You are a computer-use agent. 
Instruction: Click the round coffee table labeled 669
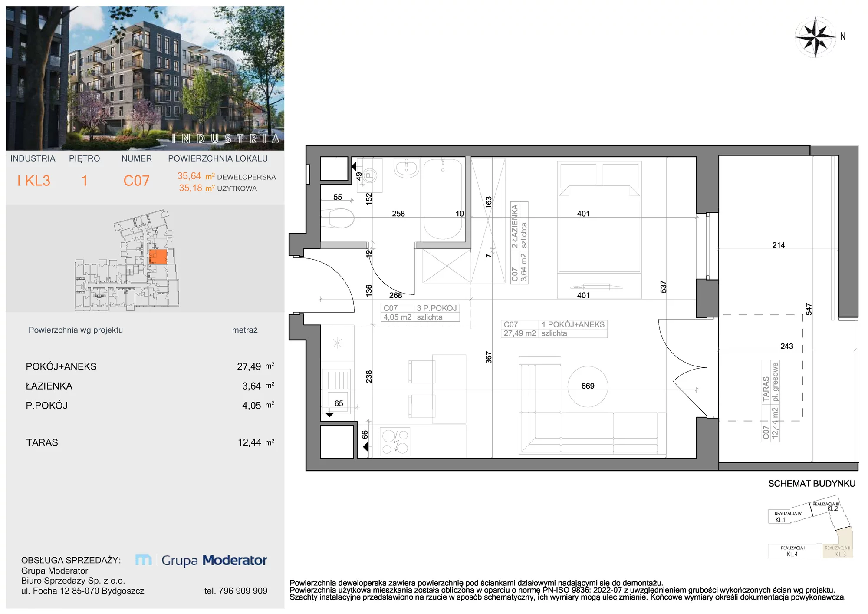[x=588, y=386]
